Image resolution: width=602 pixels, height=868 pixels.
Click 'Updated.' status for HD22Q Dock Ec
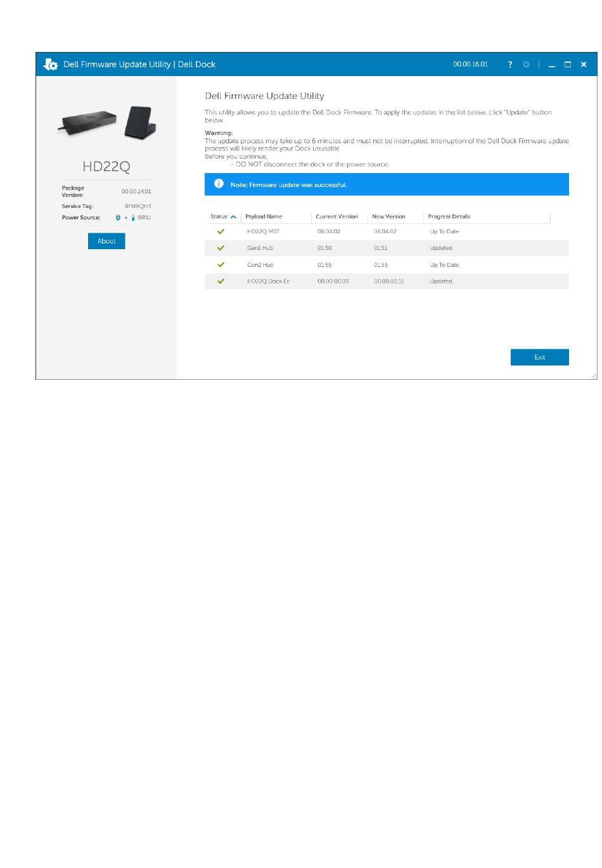tap(442, 282)
